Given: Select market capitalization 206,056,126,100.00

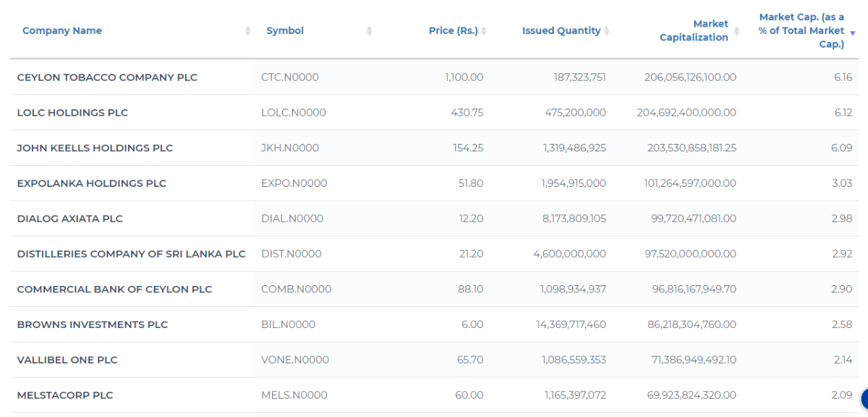Looking at the screenshot, I should coord(691,77).
